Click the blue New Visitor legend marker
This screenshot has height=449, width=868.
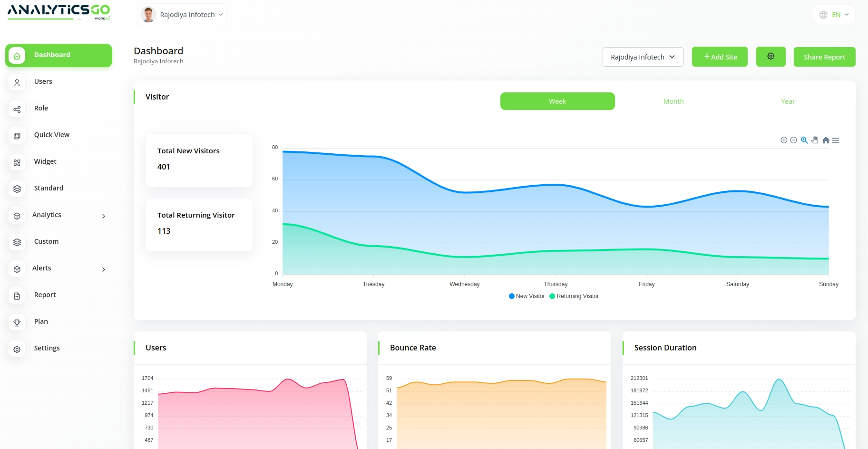click(x=512, y=296)
